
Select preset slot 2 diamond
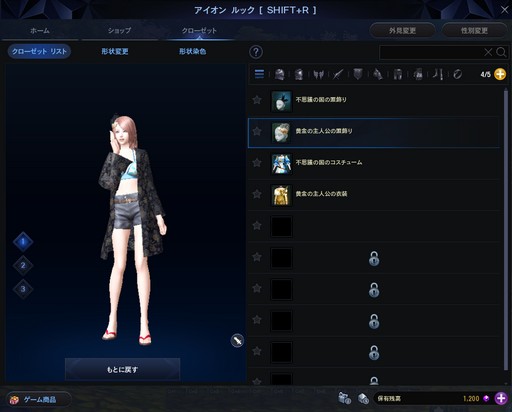[23, 265]
